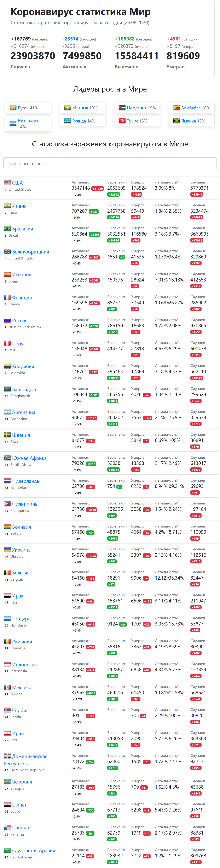Viewport: 220px width, 868px height.
Task: Click the search by country field
Action: [x=110, y=163]
